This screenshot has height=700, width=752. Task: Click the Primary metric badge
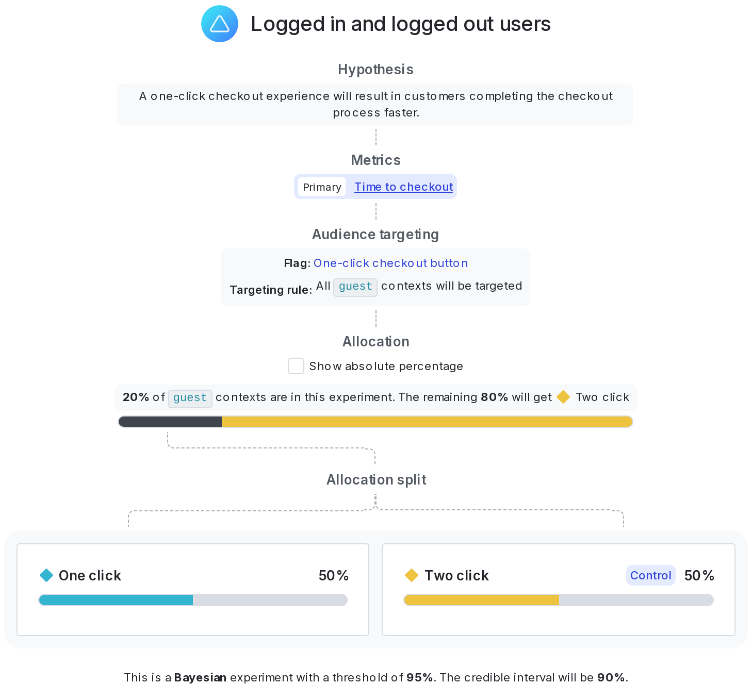point(322,187)
